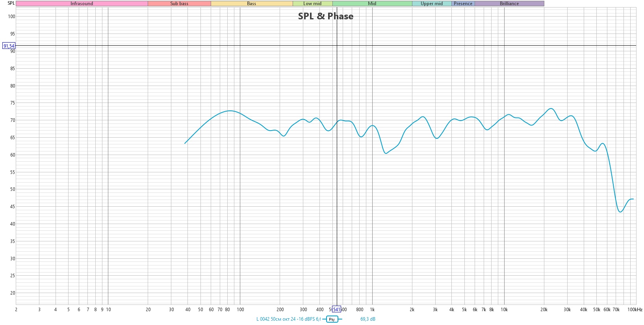This screenshot has height=325, width=644.
Task: Click the Brilliance frequency band label
Action: (509, 4)
